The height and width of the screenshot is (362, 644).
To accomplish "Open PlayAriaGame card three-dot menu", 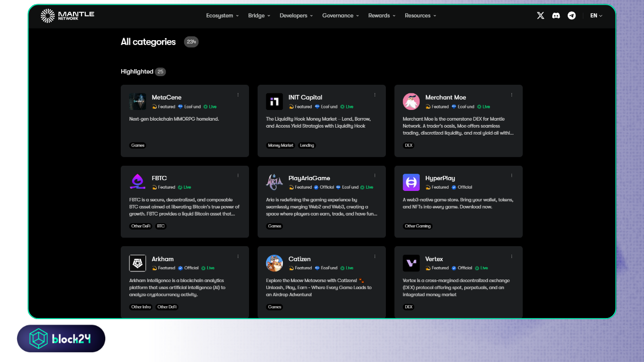I will 375,175.
